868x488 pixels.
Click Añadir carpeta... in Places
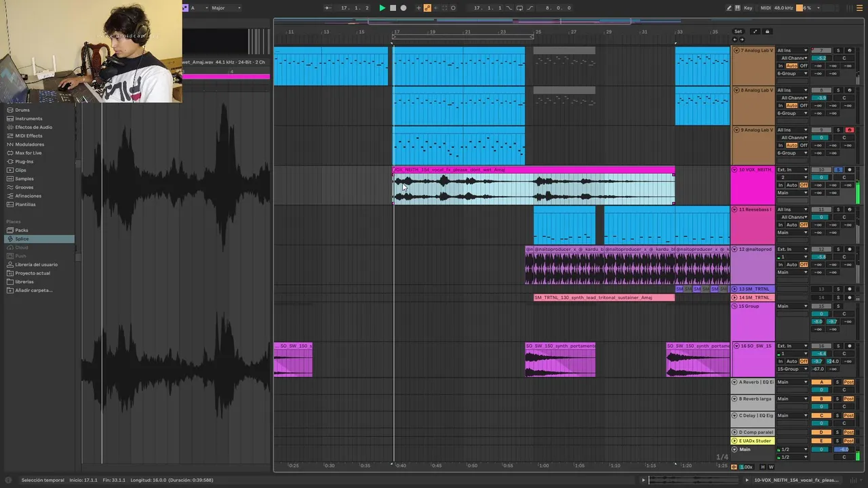coord(34,290)
